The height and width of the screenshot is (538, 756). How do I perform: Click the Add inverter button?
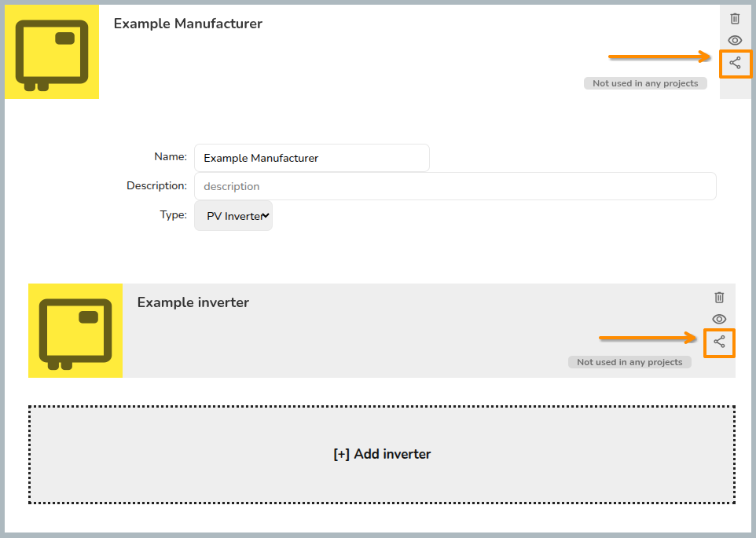pyautogui.click(x=382, y=455)
